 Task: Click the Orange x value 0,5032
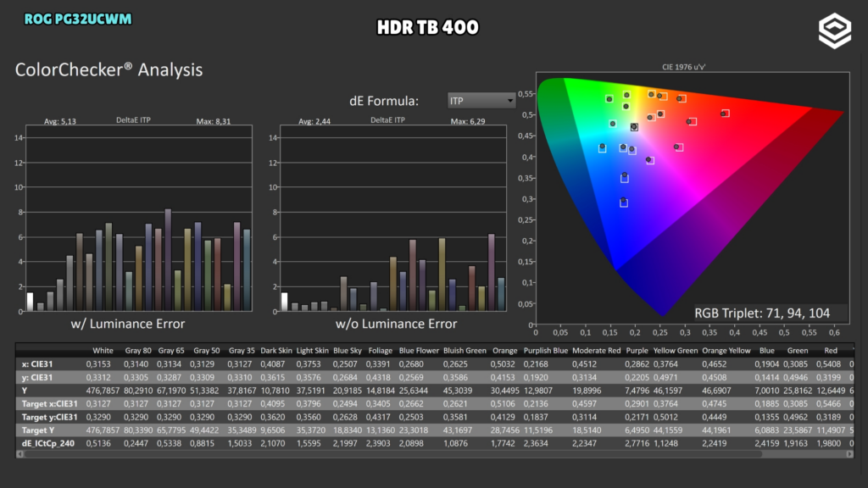click(503, 364)
